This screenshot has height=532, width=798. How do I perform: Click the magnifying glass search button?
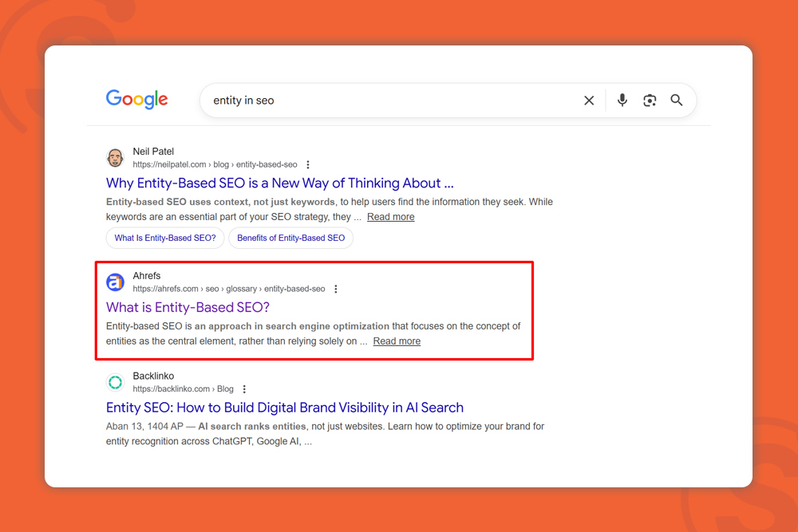(x=677, y=100)
